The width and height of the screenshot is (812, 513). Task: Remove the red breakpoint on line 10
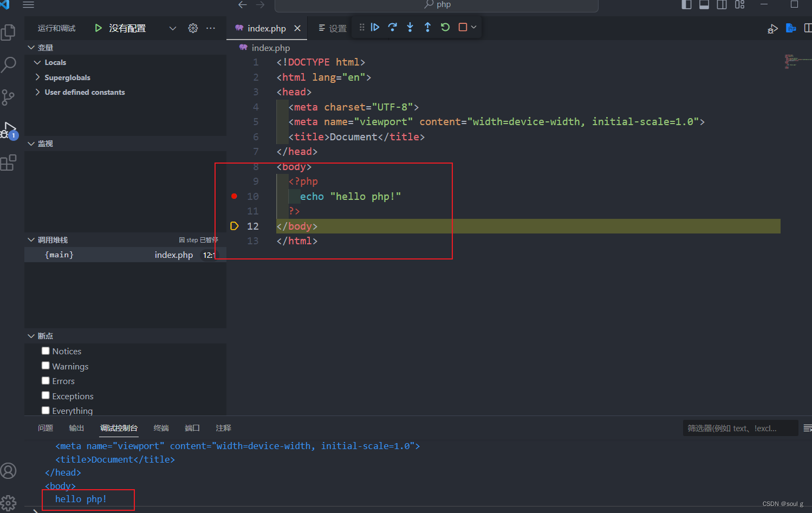coord(234,196)
